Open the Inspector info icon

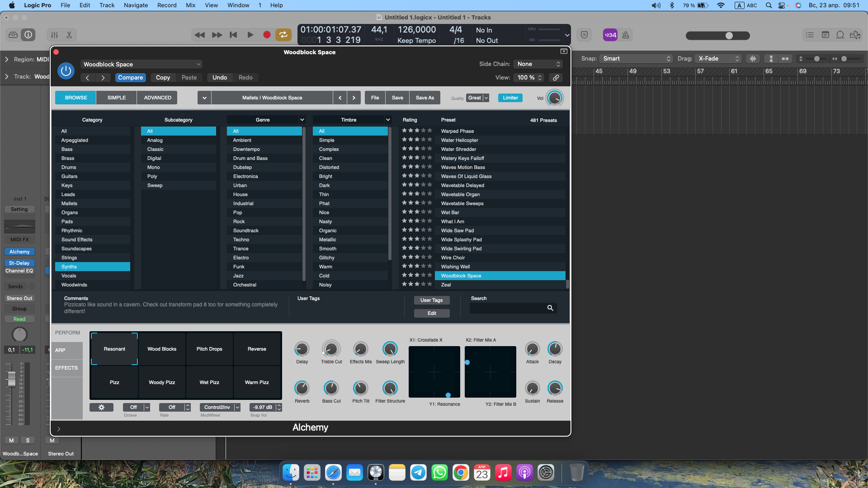pyautogui.click(x=28, y=35)
